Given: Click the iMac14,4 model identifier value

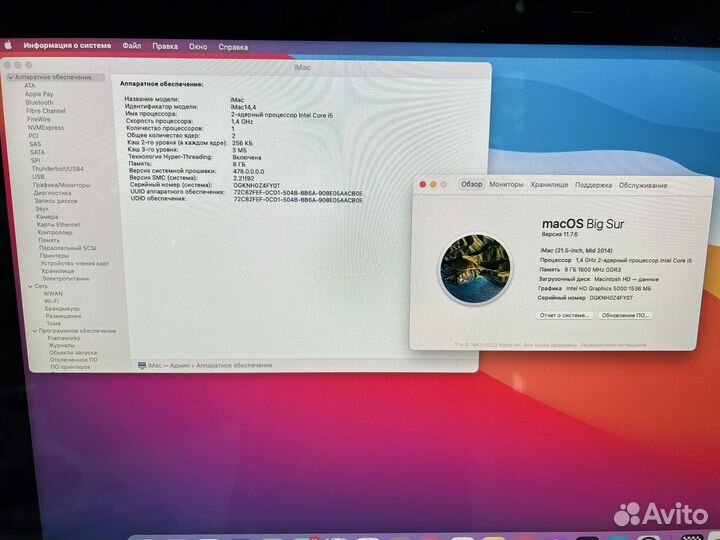Looking at the screenshot, I should [243, 107].
